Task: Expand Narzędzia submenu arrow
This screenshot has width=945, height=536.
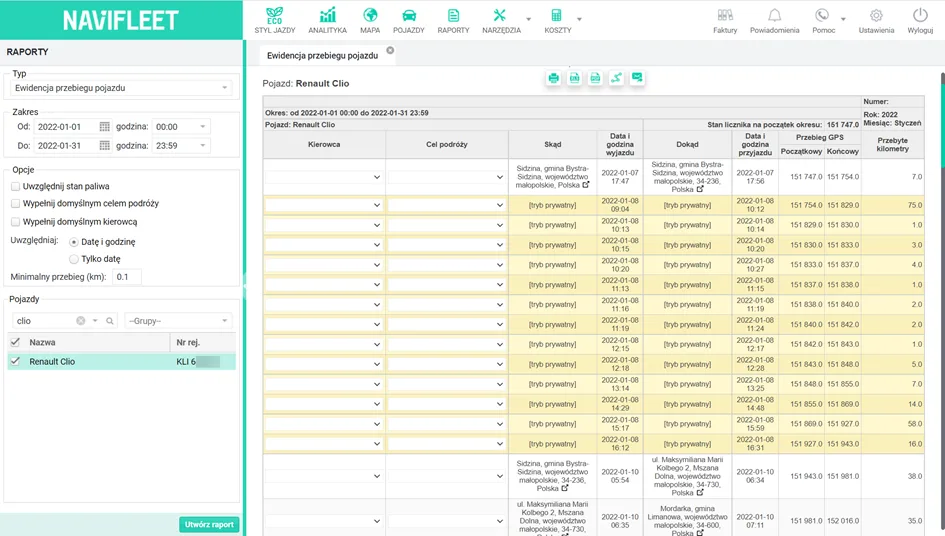Action: click(529, 19)
